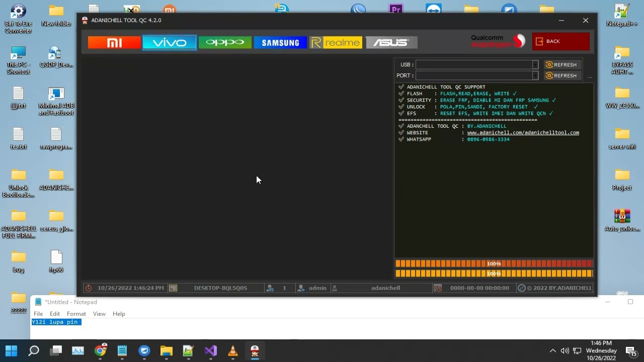The image size is (644, 362).
Task: Select the frp66 desktop file
Action: coord(56,262)
